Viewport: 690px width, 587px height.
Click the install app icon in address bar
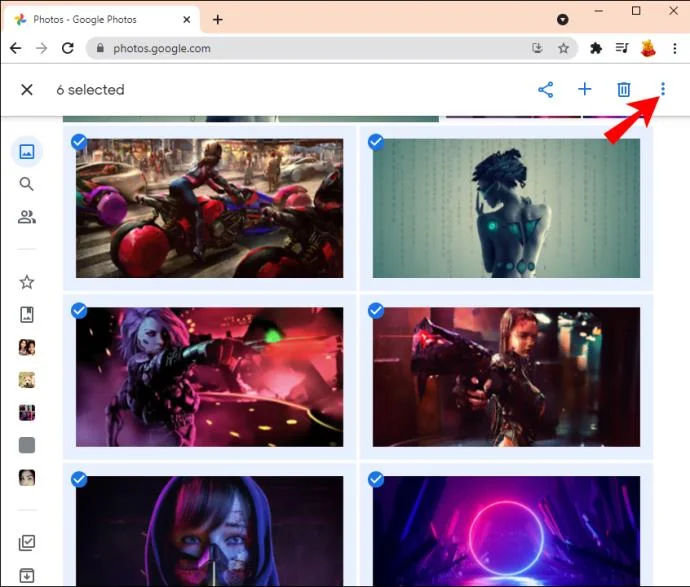537,48
